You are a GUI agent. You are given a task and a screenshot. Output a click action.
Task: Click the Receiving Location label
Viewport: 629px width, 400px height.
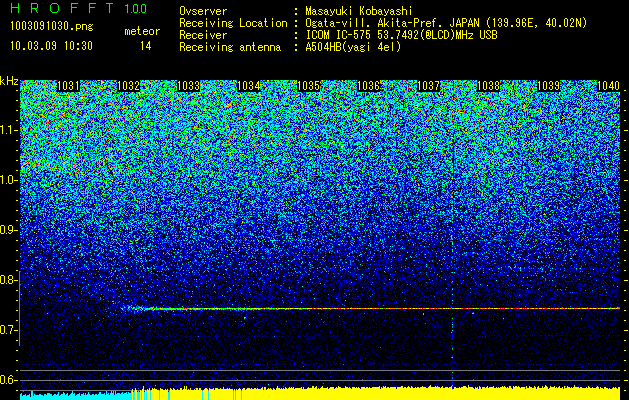point(233,23)
